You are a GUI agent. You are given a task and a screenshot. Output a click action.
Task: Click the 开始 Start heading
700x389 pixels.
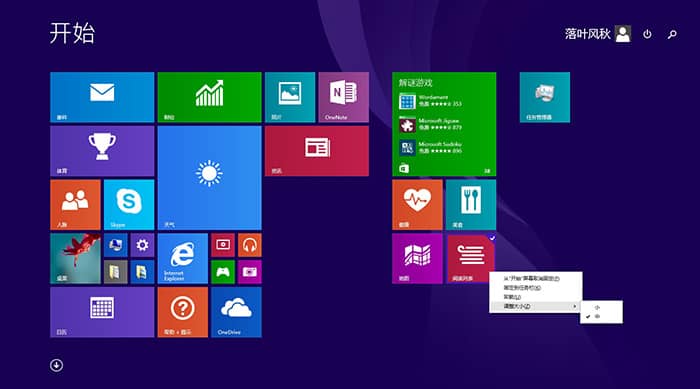point(72,33)
